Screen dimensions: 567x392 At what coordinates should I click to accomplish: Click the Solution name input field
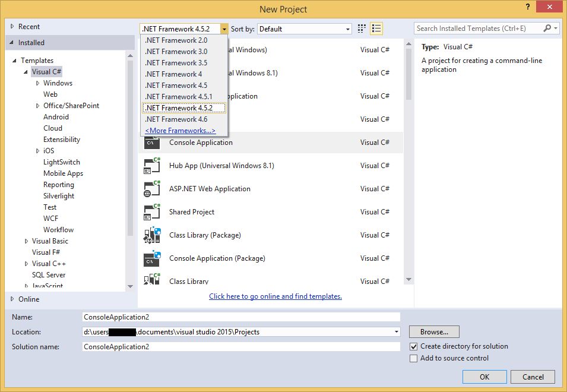241,346
